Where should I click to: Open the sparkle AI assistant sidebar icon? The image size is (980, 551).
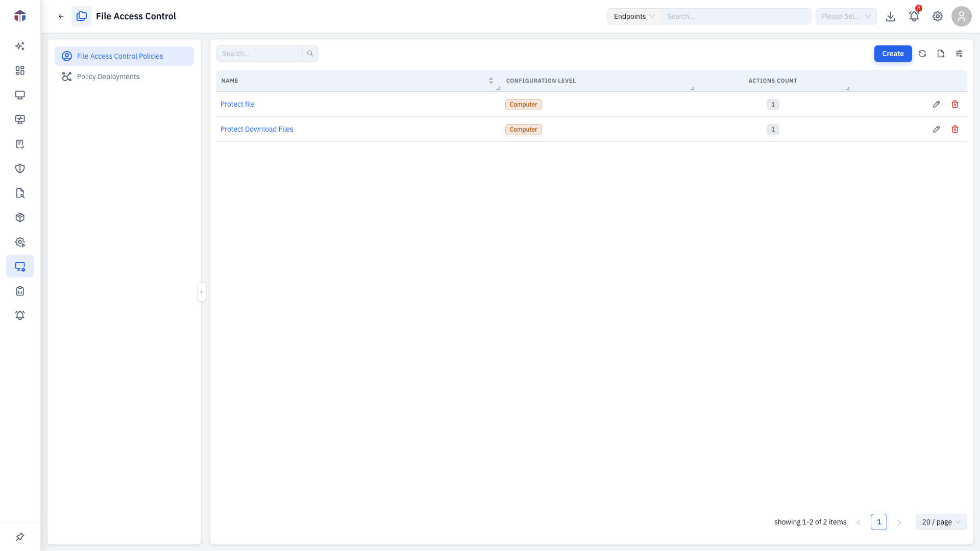tap(20, 46)
